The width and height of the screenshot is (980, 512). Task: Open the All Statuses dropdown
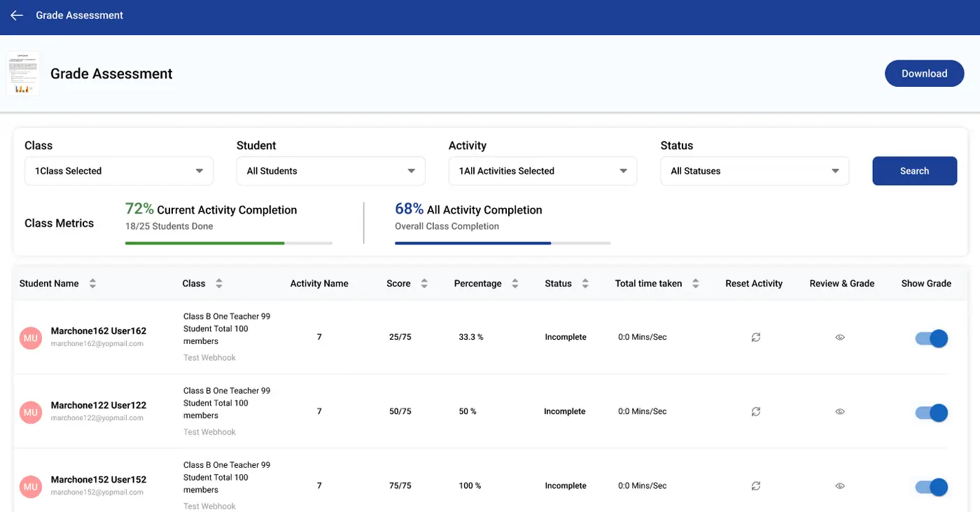[x=755, y=171]
